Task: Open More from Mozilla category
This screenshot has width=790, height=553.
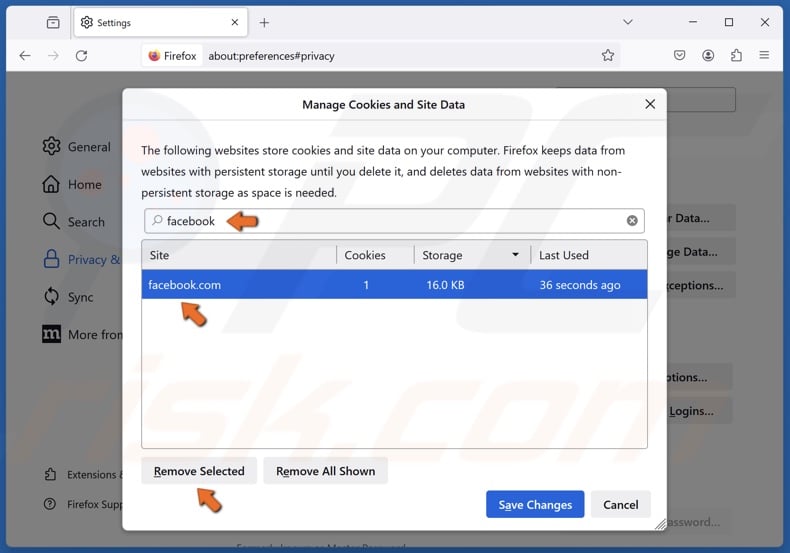Action: tap(82, 334)
